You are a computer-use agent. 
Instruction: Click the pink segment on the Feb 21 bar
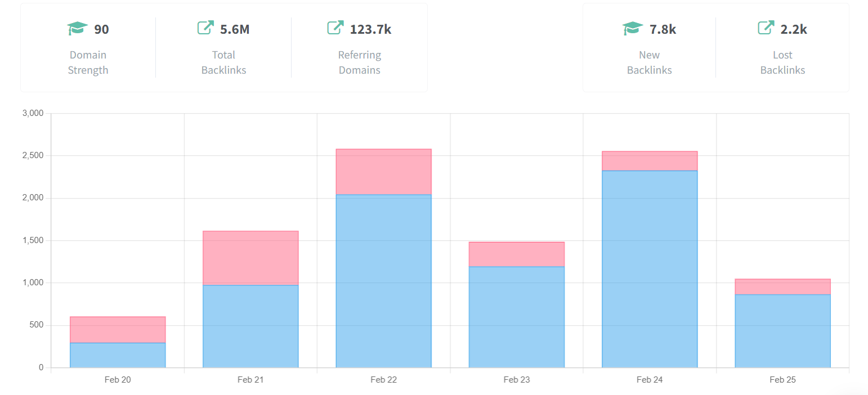(250, 256)
